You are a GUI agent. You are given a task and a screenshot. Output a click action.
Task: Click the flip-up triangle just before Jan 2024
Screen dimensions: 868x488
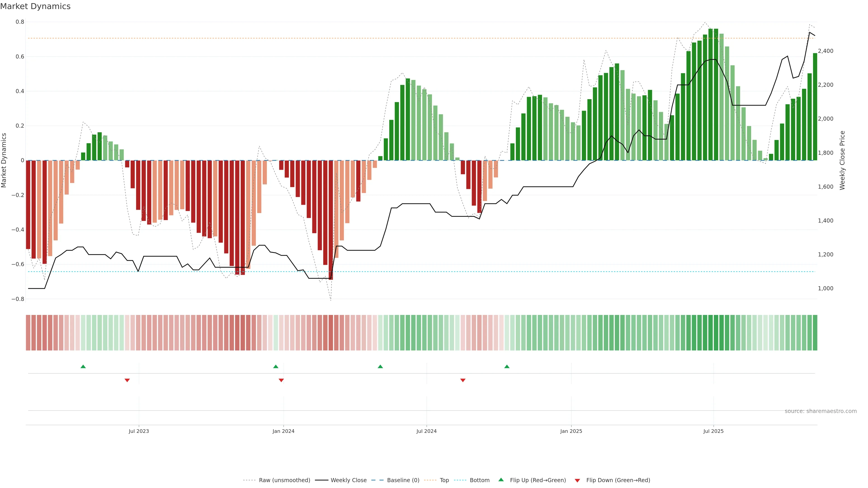276,366
